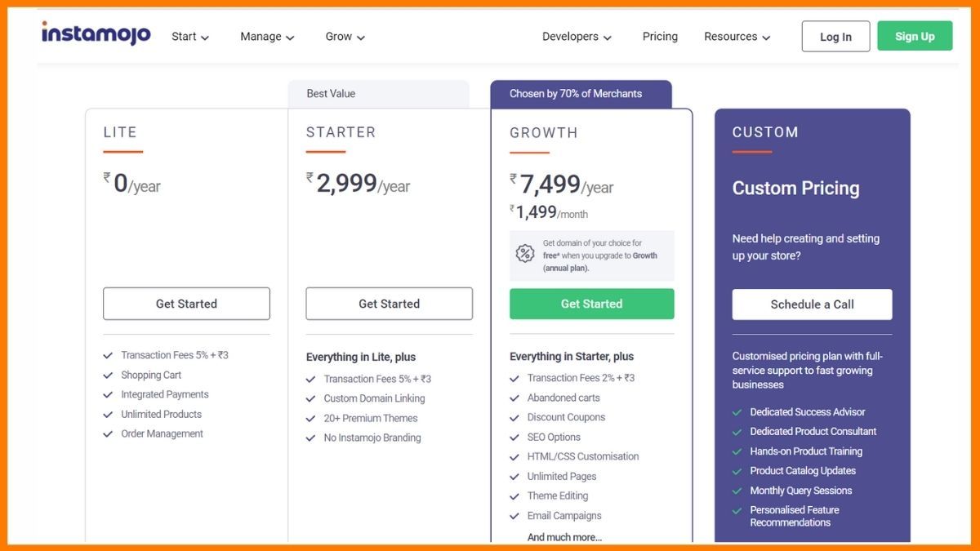Click green checkmark beside Dedicated Success Advisor
This screenshot has height=551, width=980.
tap(737, 412)
